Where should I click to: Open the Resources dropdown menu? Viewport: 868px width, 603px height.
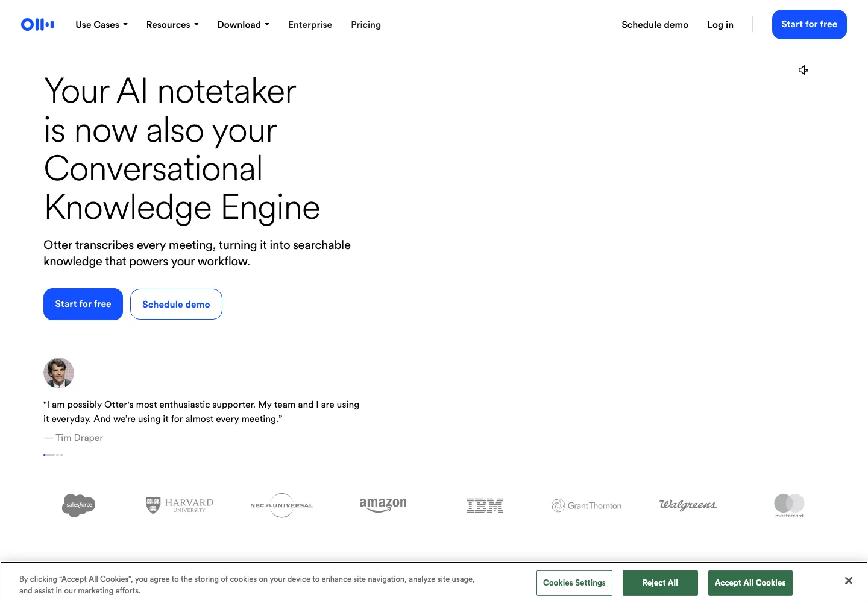click(172, 25)
